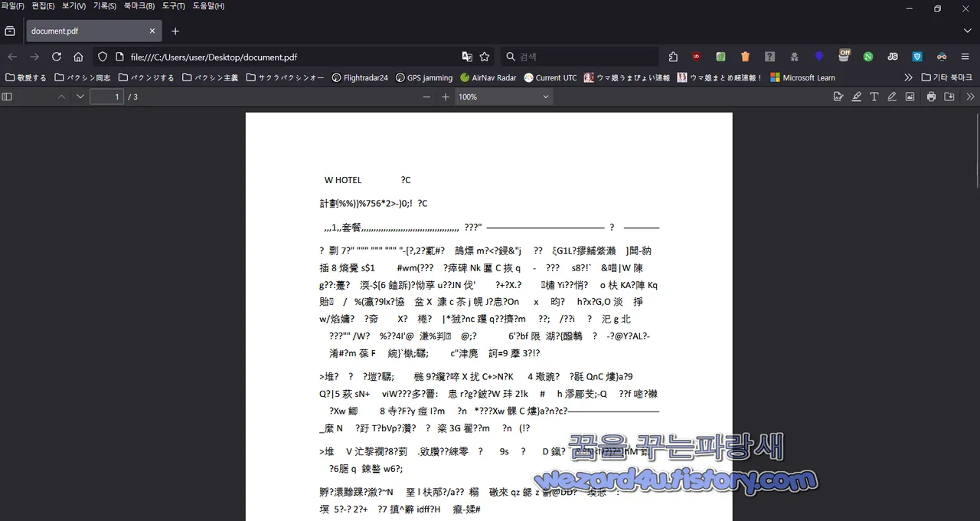Open the 敬愛する bookmark folder

coord(26,77)
